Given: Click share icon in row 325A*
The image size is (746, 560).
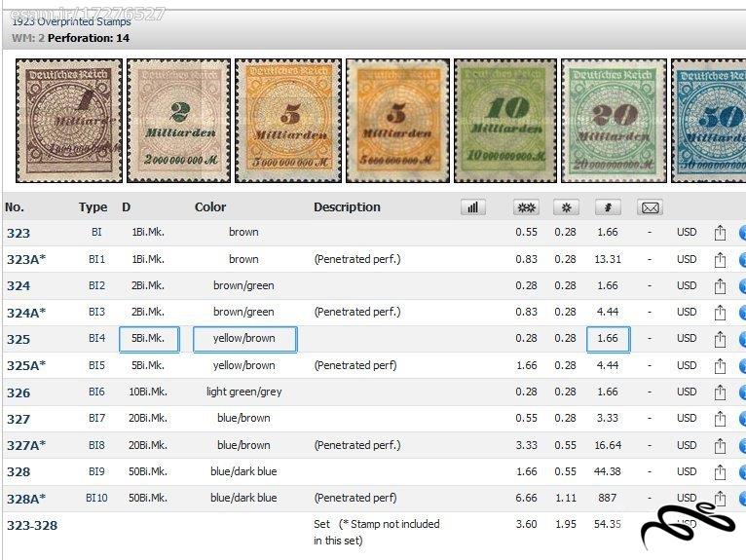Looking at the screenshot, I should point(720,366).
